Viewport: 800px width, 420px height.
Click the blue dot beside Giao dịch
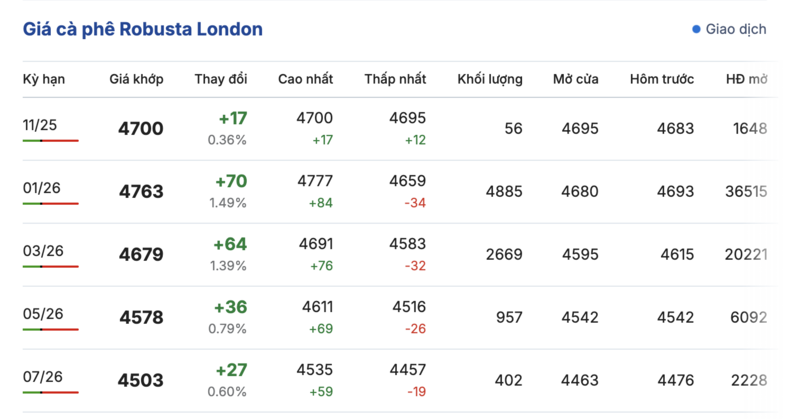point(696,30)
